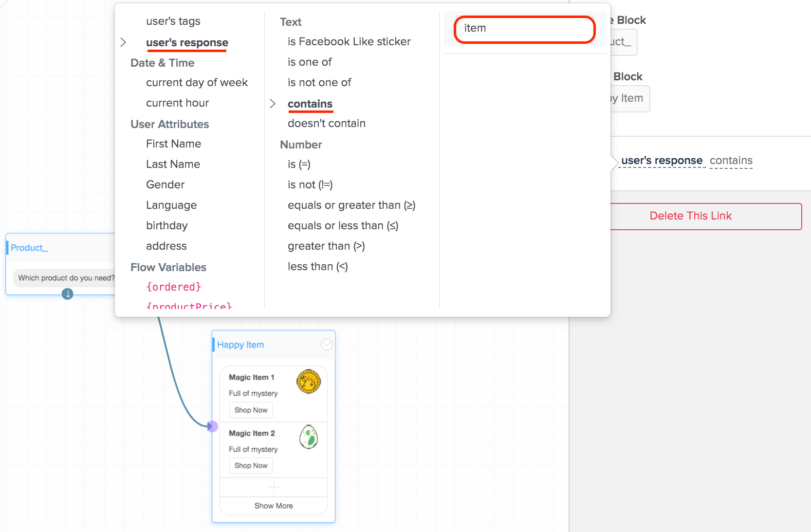Add a new card with the plus icon

(x=274, y=487)
